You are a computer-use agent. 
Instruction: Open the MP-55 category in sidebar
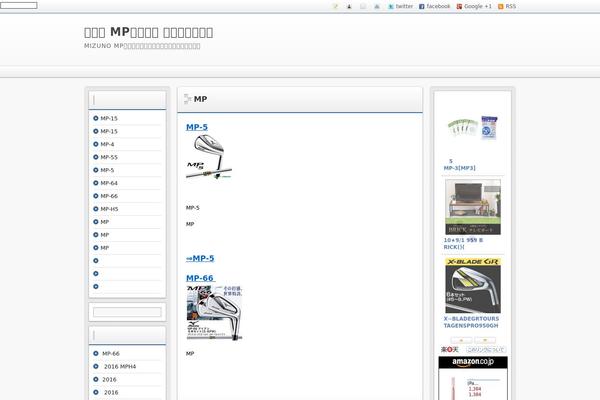(x=109, y=157)
